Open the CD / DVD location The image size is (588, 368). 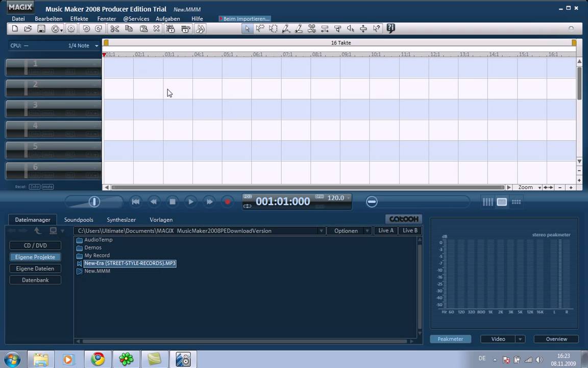tap(35, 245)
